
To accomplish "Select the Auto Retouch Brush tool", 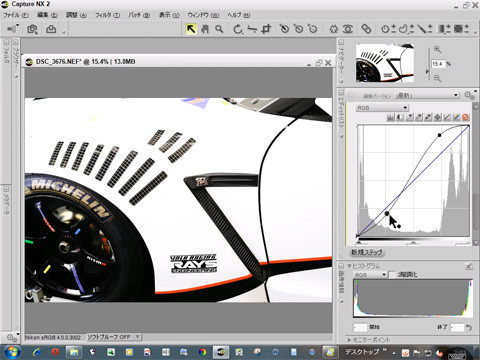I will coord(366,29).
